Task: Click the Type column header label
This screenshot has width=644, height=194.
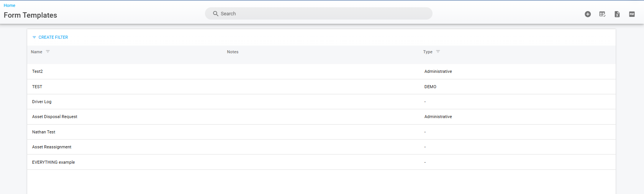Action: click(428, 52)
